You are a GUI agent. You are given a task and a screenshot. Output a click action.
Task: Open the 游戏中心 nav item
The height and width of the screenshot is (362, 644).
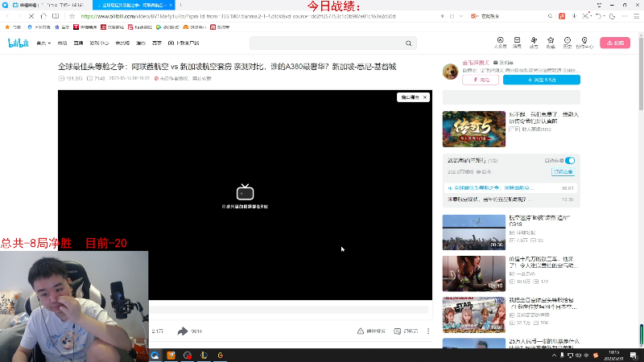(99, 43)
